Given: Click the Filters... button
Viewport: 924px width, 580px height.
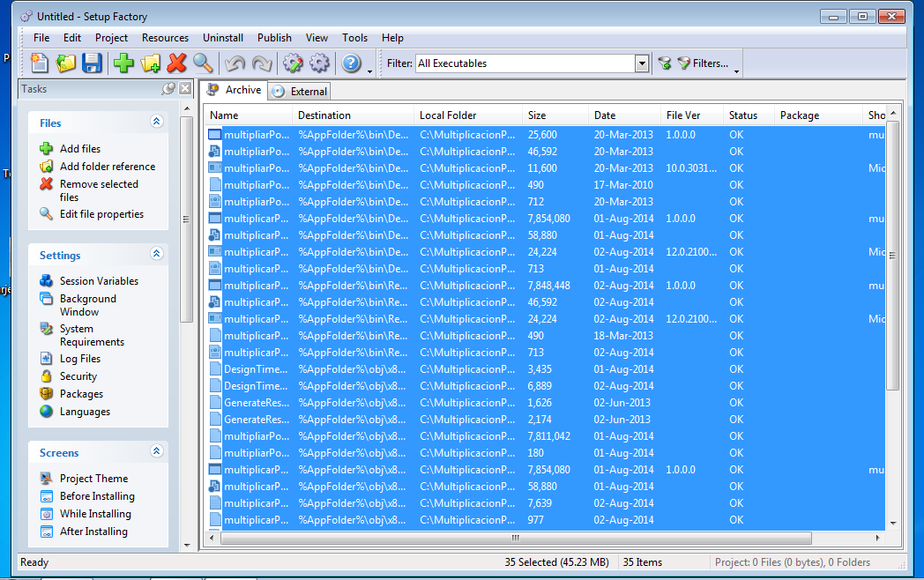Looking at the screenshot, I should tap(703, 63).
